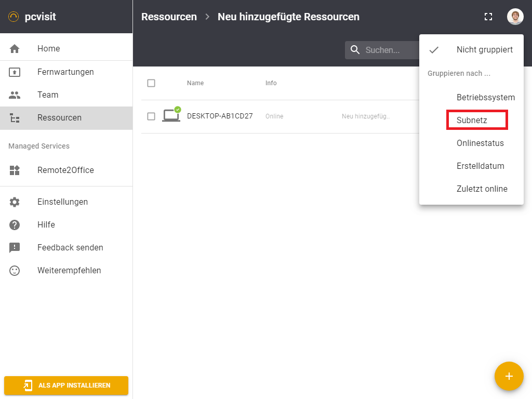532x399 pixels.
Task: Click the Feedback senden speech bubble icon
Action: 15,248
